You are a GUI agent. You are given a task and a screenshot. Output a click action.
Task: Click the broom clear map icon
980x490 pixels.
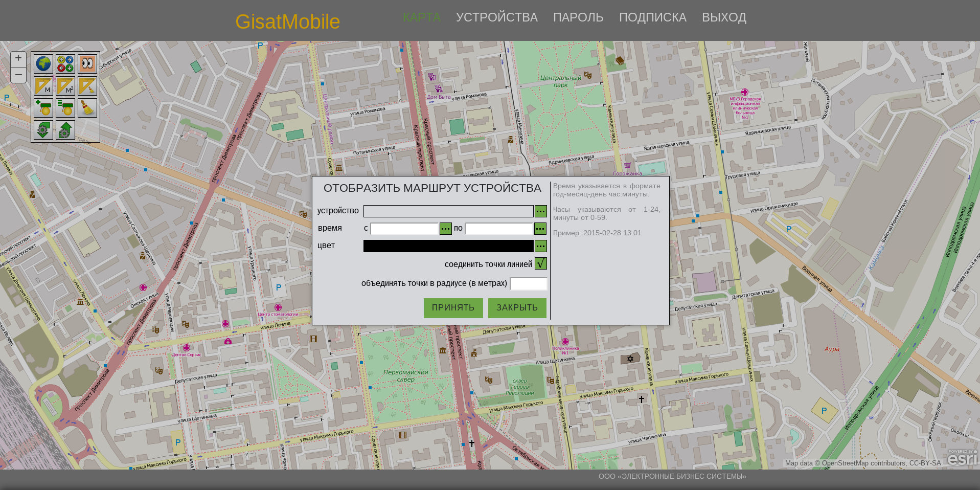(87, 108)
